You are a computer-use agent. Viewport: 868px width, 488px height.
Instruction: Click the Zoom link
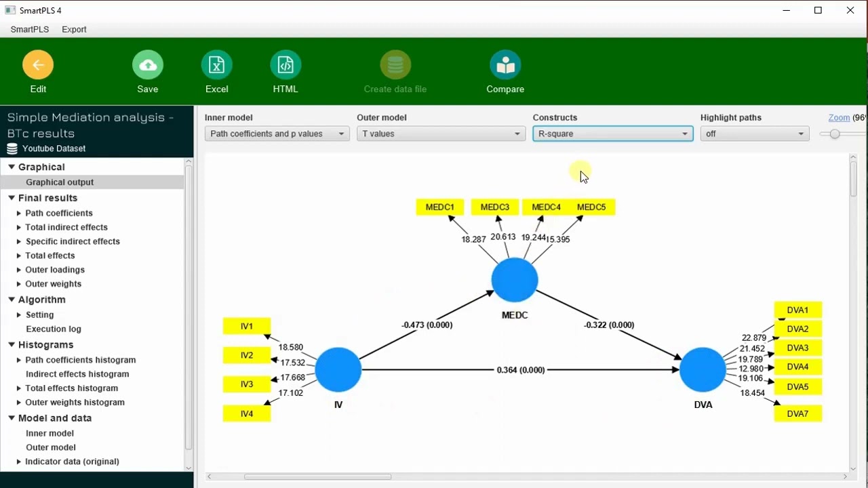click(x=839, y=117)
